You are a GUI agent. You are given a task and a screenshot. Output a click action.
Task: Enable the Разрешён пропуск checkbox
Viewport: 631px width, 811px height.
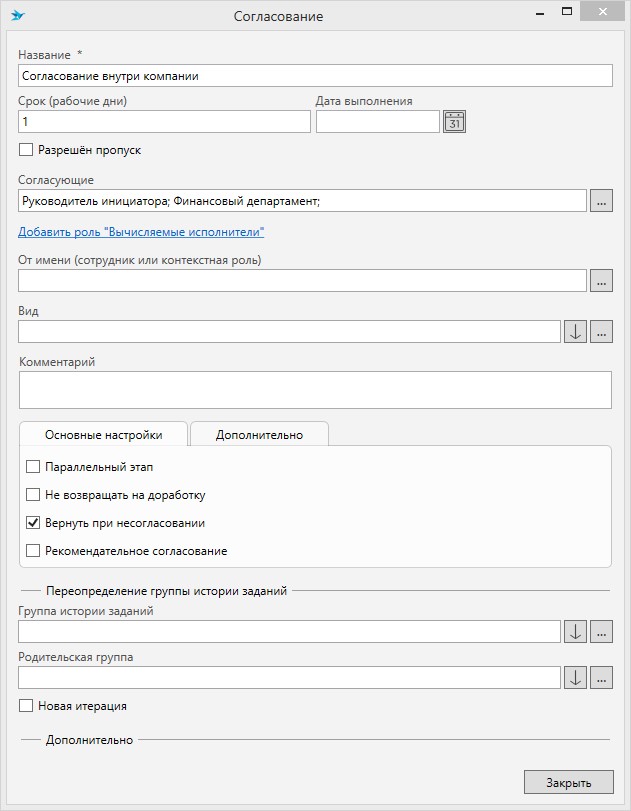(x=26, y=150)
